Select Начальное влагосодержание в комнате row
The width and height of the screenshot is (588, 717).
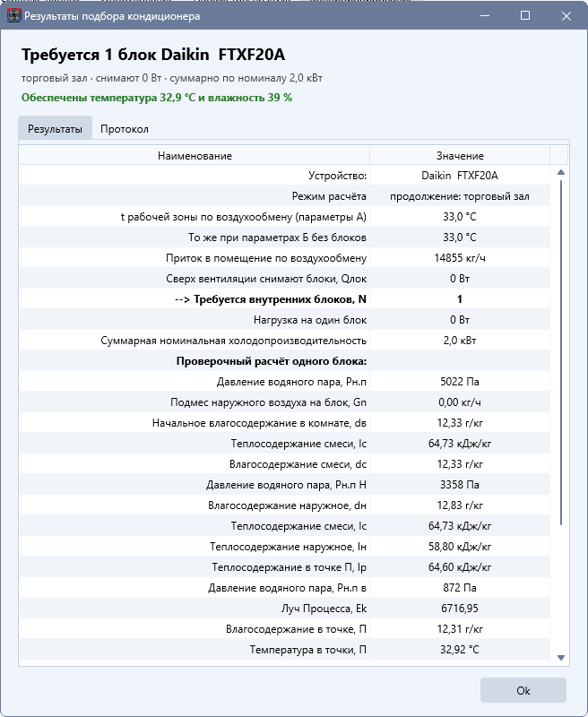[x=284, y=423]
